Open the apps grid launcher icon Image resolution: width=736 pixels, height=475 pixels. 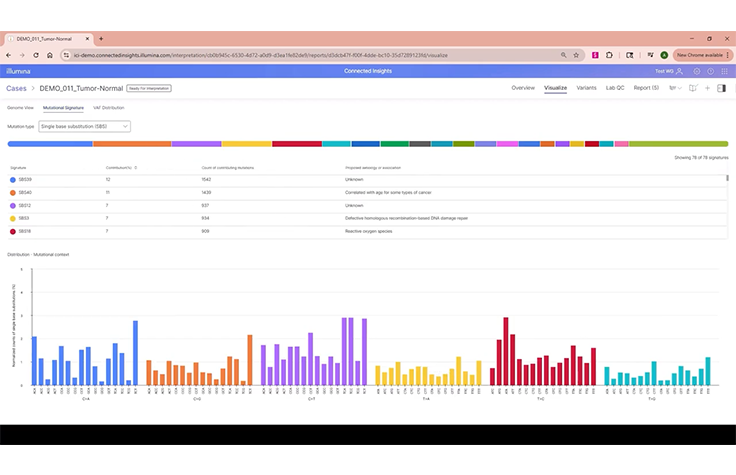(x=724, y=71)
